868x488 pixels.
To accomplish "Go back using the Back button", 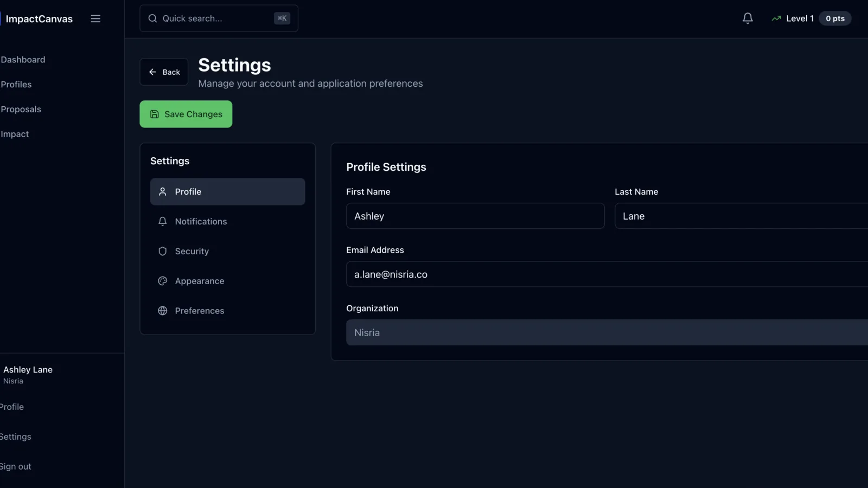I will click(164, 72).
